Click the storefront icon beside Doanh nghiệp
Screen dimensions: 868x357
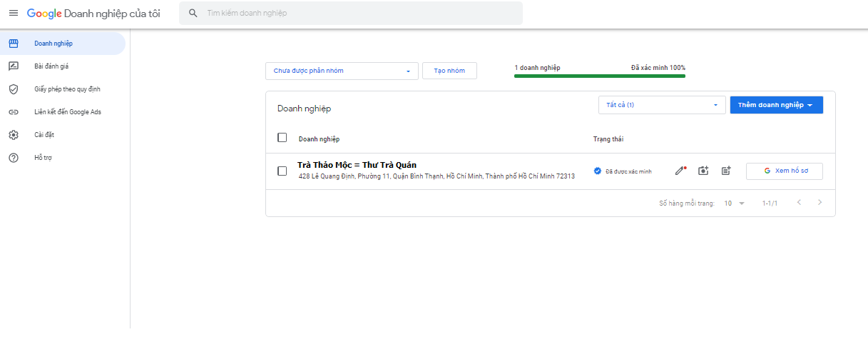pyautogui.click(x=13, y=44)
